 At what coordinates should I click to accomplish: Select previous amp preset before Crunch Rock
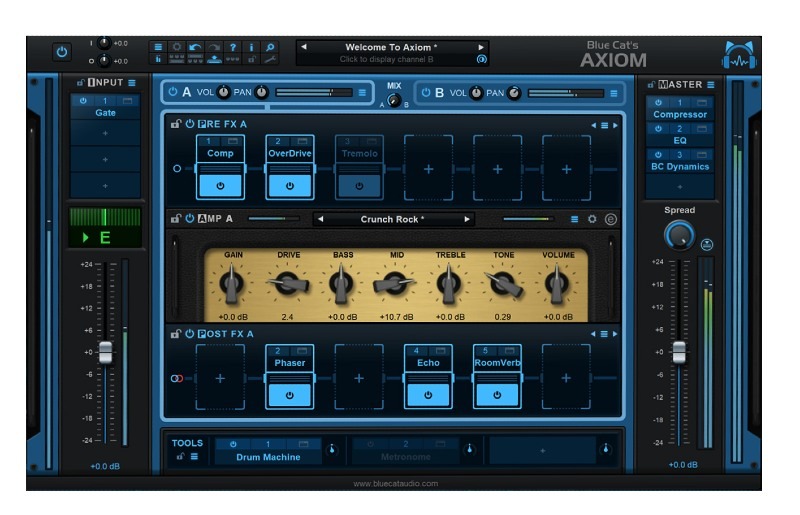[320, 219]
